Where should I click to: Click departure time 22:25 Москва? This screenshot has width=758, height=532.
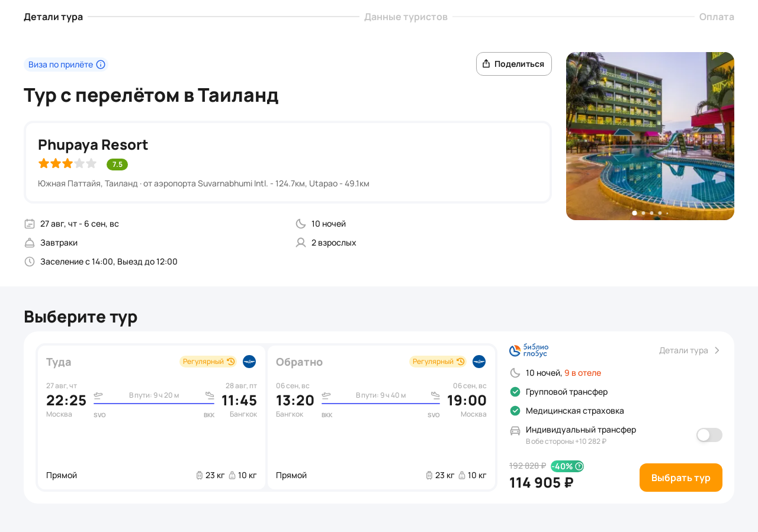66,401
